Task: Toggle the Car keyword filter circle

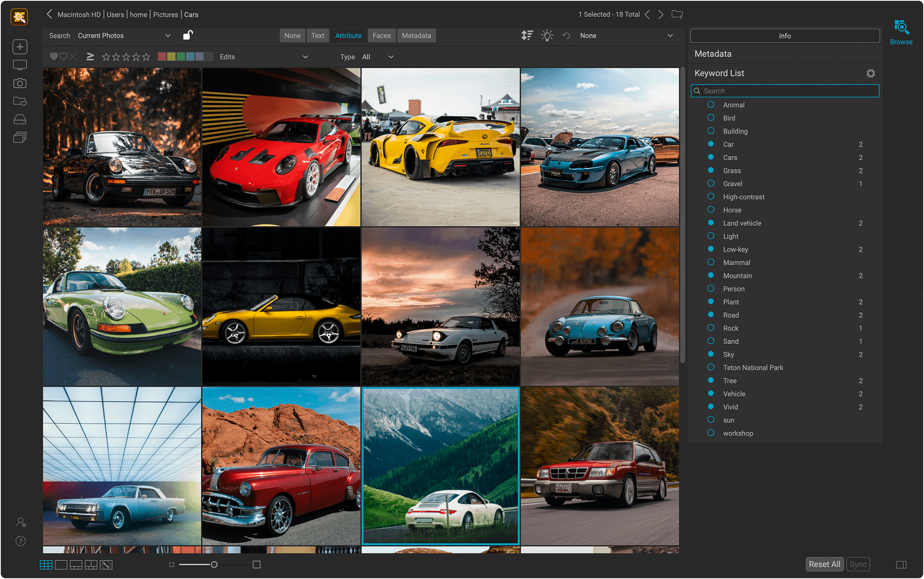Action: [710, 144]
